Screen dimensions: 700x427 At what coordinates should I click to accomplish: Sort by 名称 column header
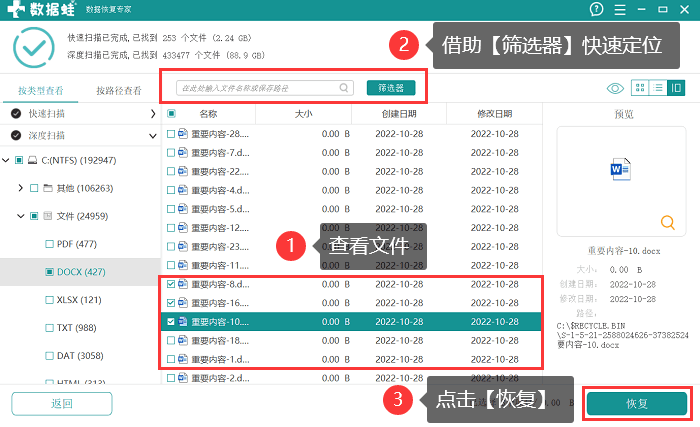coord(208,114)
